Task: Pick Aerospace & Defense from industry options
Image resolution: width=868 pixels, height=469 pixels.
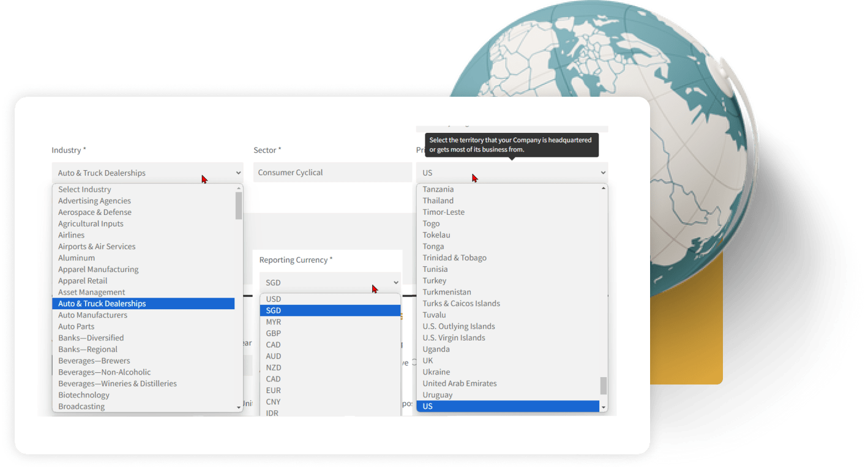Action: 95,212
